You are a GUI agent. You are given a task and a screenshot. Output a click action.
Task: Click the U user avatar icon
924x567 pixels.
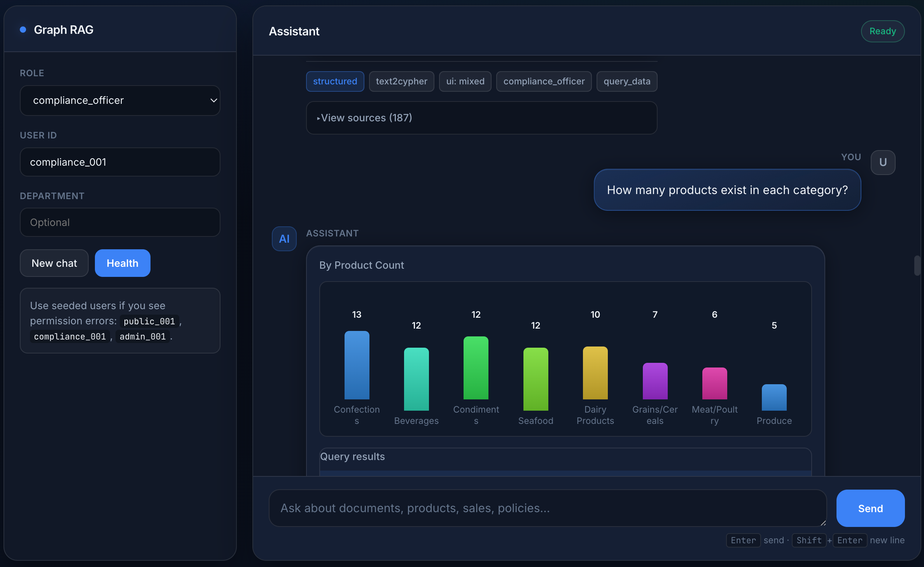[x=883, y=163]
